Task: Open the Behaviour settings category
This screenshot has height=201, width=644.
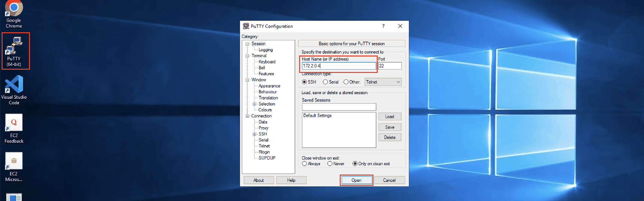Action: tap(268, 92)
